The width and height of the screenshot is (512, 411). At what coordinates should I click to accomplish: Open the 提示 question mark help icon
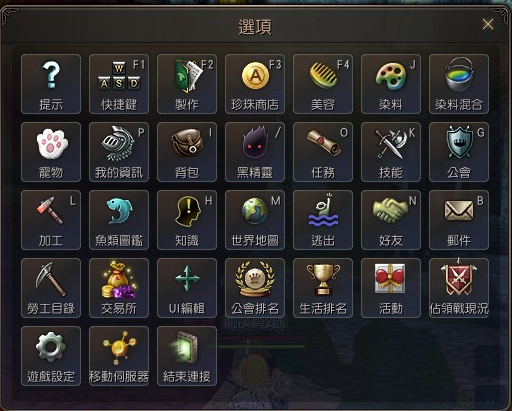(x=51, y=84)
